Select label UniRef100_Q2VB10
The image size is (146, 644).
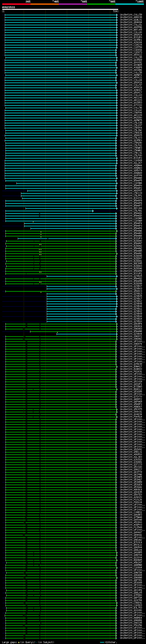pos(131,321)
